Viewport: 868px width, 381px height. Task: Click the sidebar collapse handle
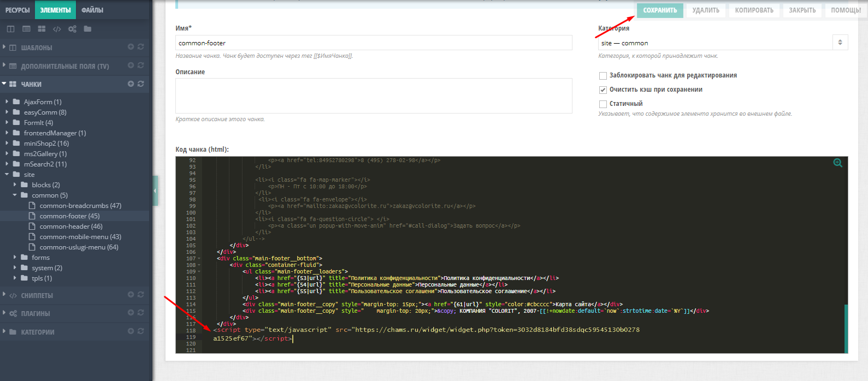(155, 191)
